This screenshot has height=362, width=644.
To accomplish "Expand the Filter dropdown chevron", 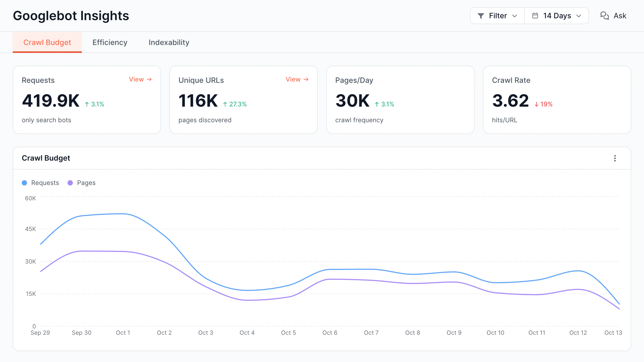I will point(515,16).
